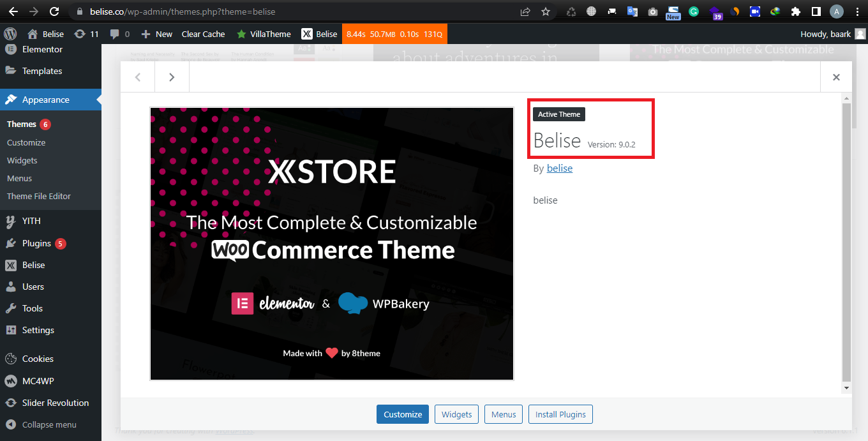Image resolution: width=868 pixels, height=441 pixels.
Task: Collapse the admin sidebar menu
Action: [50, 424]
